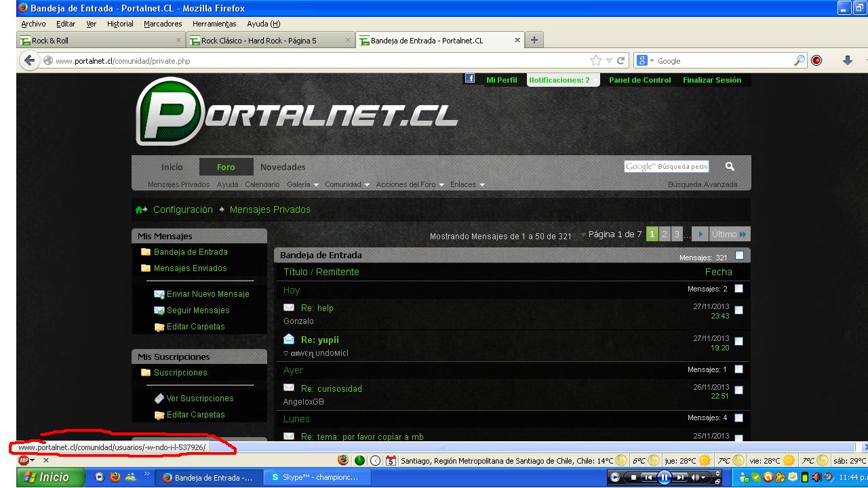
Task: Select the Re: yupii message checkbox
Action: [x=738, y=342]
